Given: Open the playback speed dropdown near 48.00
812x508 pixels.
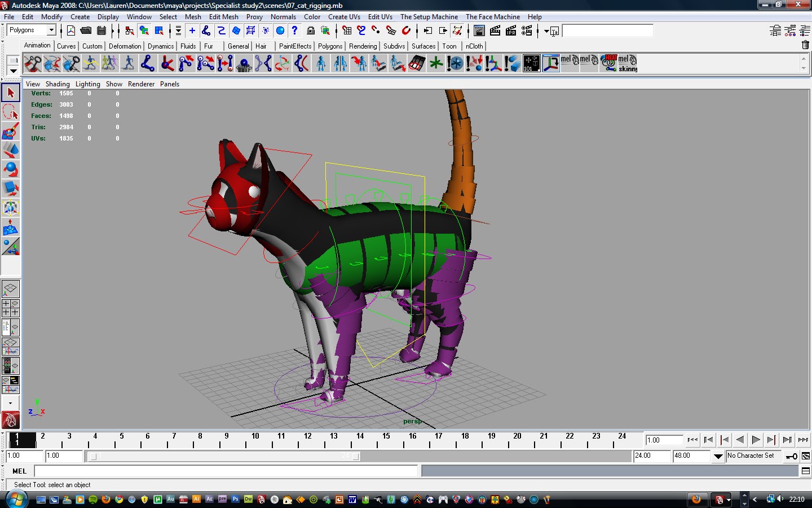Looking at the screenshot, I should [717, 456].
